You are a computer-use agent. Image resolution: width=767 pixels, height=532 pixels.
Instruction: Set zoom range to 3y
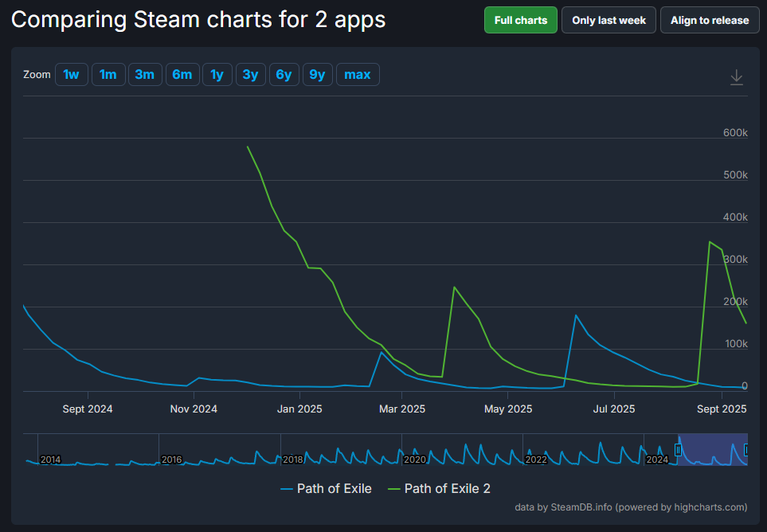click(250, 74)
